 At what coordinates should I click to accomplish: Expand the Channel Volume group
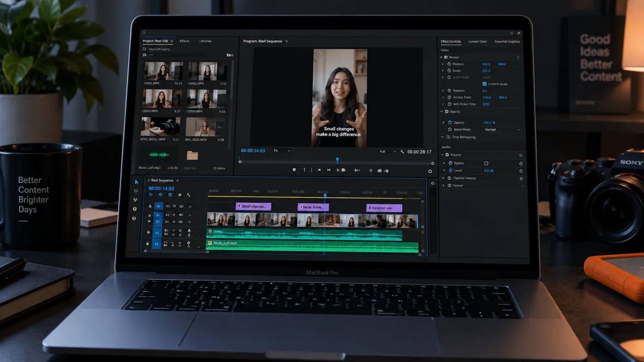444,178
